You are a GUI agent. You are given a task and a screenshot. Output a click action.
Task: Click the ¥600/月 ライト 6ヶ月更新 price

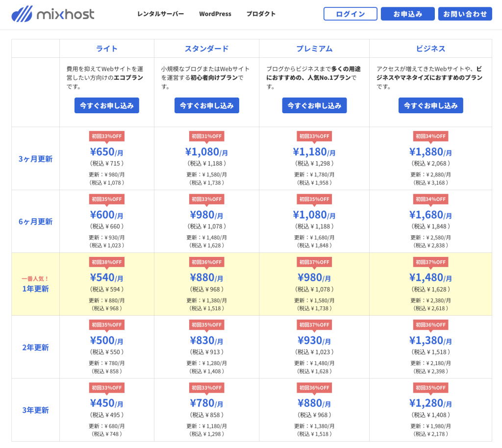point(106,215)
